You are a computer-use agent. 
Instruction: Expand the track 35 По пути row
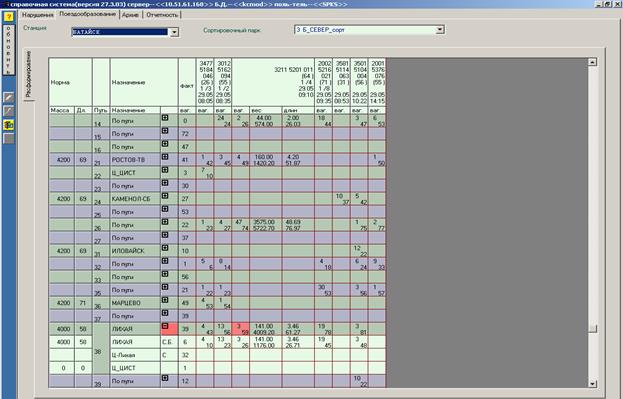pos(165,287)
